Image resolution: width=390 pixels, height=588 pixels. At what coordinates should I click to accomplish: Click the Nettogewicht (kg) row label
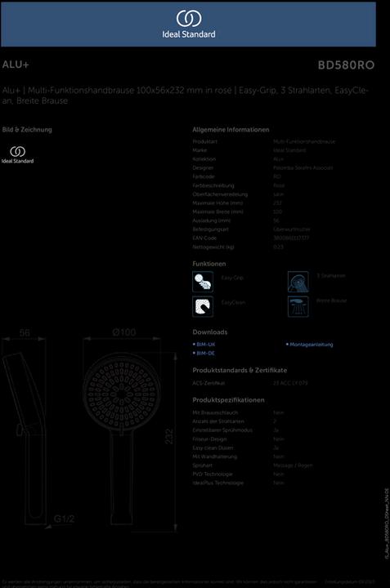[213, 247]
